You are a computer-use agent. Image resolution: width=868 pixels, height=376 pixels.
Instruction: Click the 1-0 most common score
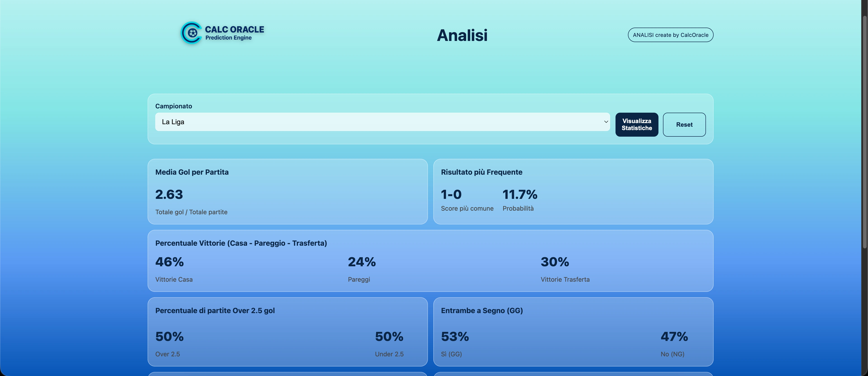tap(451, 195)
